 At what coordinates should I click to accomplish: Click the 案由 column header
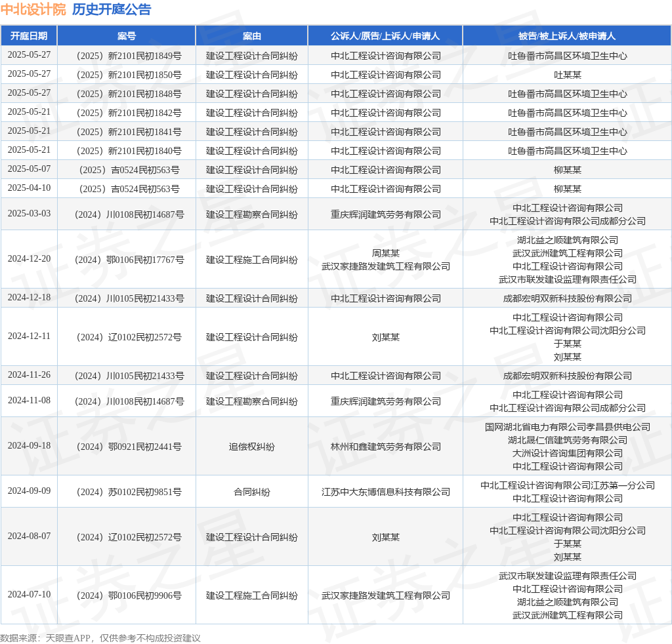click(251, 36)
